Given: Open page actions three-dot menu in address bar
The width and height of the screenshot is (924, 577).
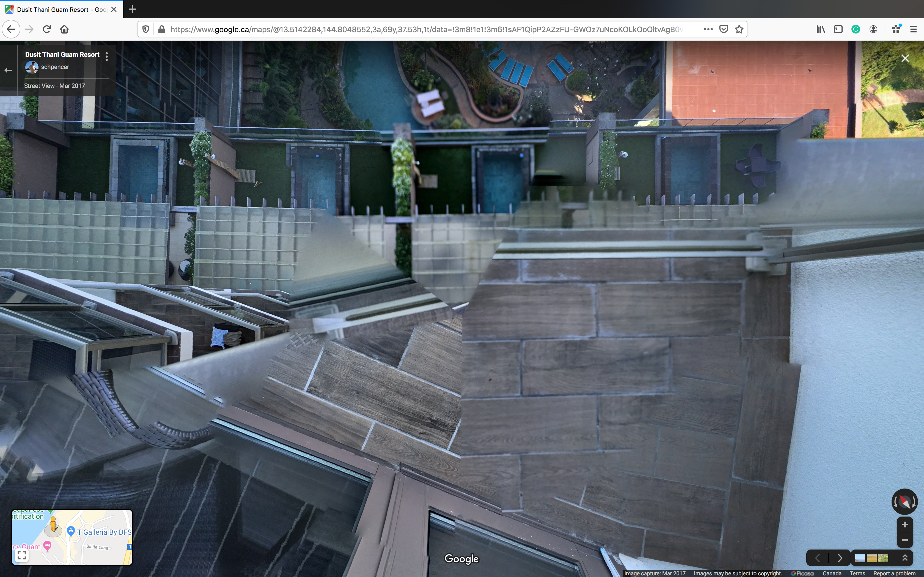Looking at the screenshot, I should pyautogui.click(x=708, y=29).
